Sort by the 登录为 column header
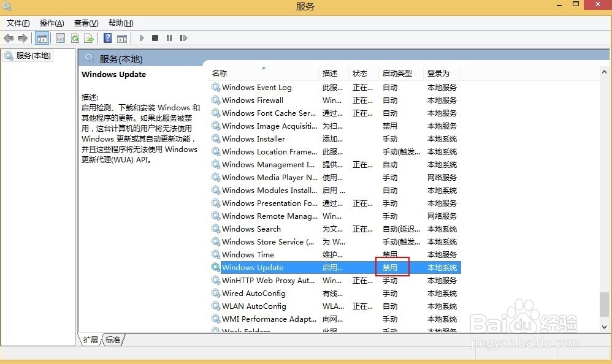The image size is (612, 364). pos(443,74)
